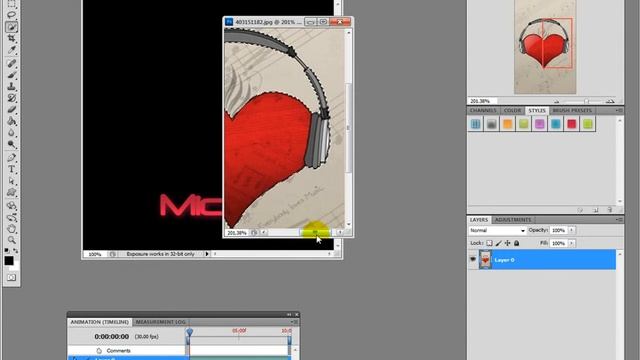This screenshot has height=360, width=640.
Task: Select the Animation (Timeline) tab
Action: 100,322
